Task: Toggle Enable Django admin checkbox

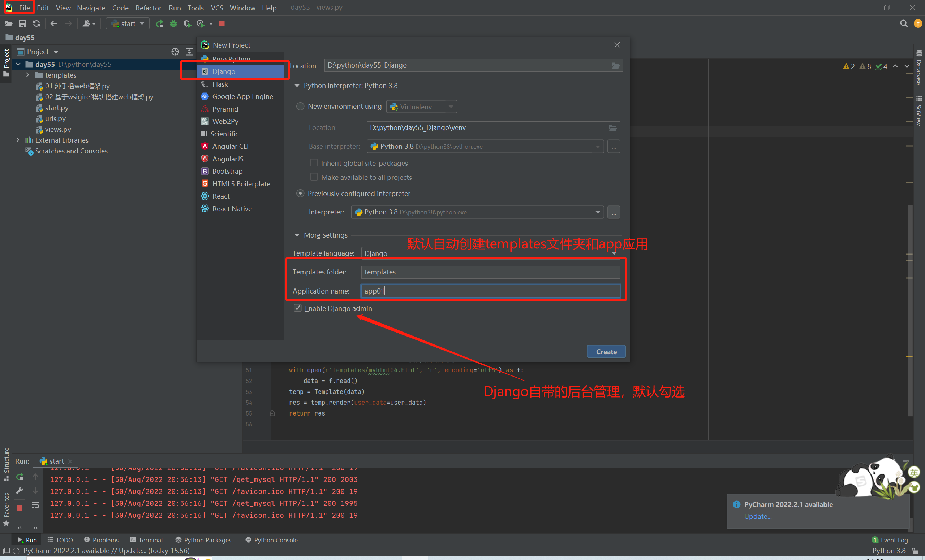Action: coord(298,308)
